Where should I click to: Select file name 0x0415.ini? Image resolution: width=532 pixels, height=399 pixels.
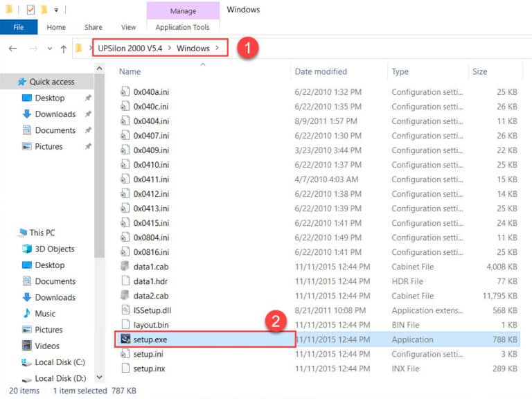(151, 223)
